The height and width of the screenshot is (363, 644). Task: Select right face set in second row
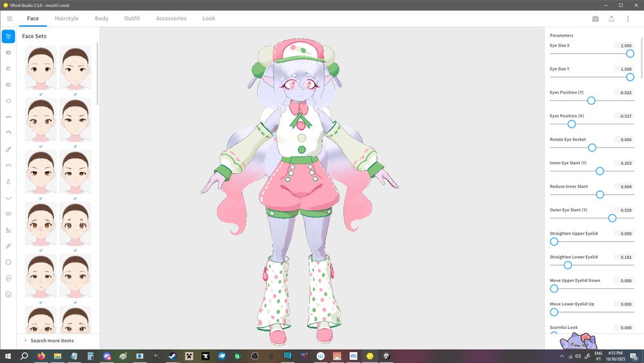click(75, 120)
